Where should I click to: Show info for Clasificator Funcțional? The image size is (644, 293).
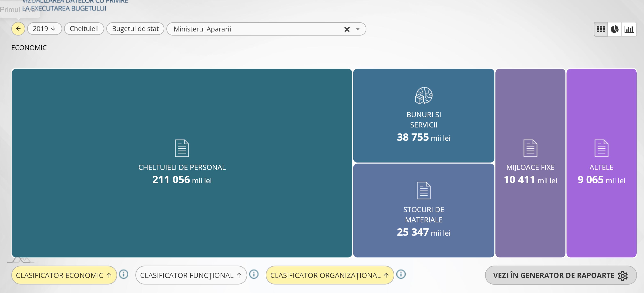click(x=254, y=274)
